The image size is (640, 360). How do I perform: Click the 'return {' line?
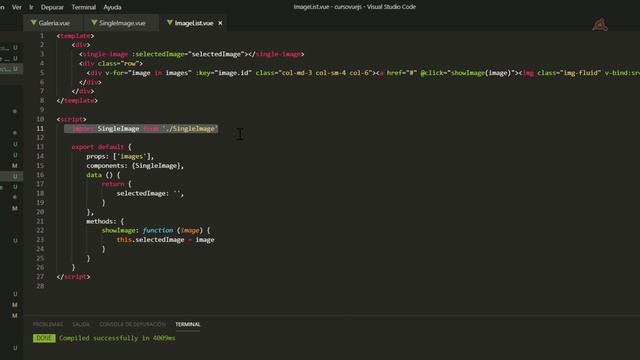coord(116,184)
